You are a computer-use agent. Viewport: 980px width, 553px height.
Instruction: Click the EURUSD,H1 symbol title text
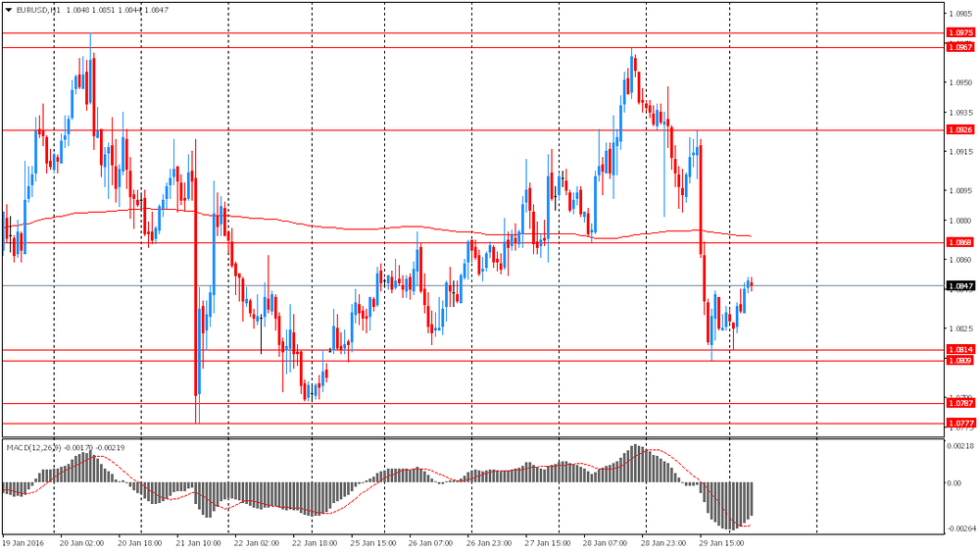pos(39,10)
